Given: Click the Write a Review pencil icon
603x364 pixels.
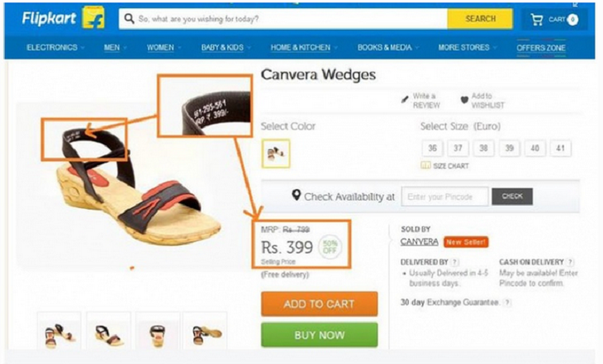Looking at the screenshot, I should coord(405,98).
